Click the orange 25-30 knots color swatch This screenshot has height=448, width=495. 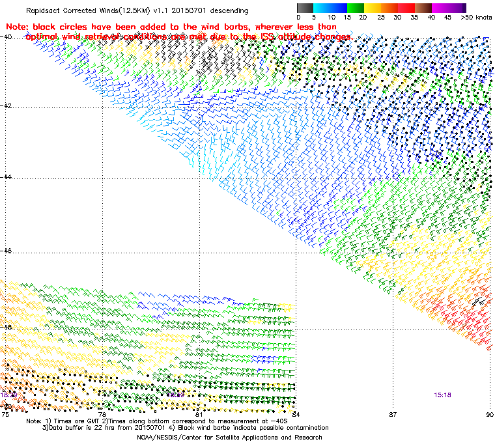click(x=389, y=8)
